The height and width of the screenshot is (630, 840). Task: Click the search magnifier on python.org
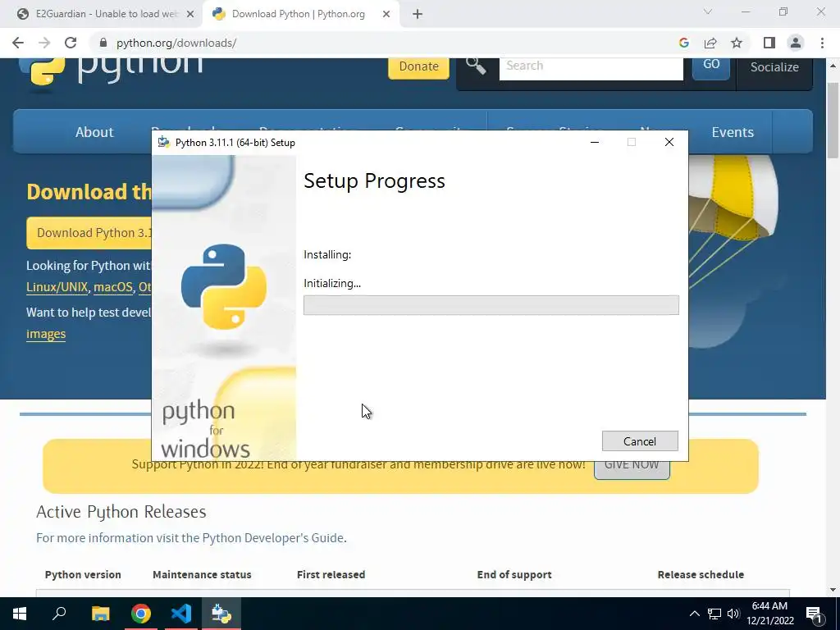[476, 66]
